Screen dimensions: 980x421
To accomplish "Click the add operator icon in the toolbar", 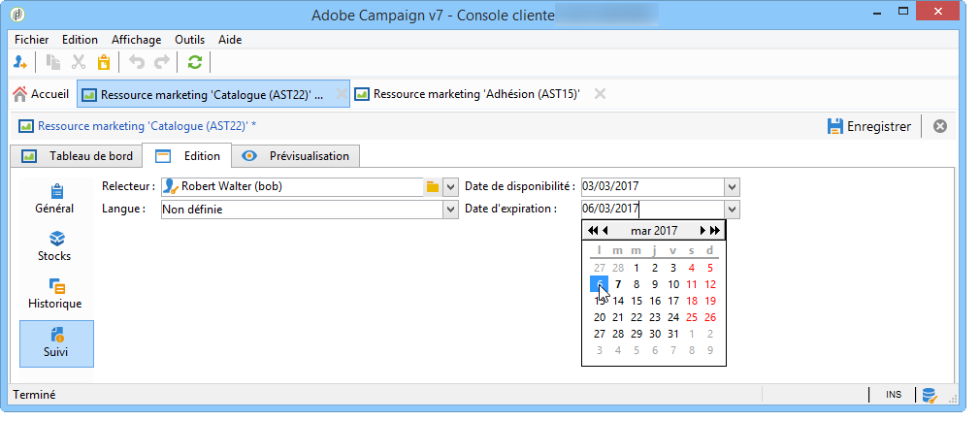I will point(20,62).
